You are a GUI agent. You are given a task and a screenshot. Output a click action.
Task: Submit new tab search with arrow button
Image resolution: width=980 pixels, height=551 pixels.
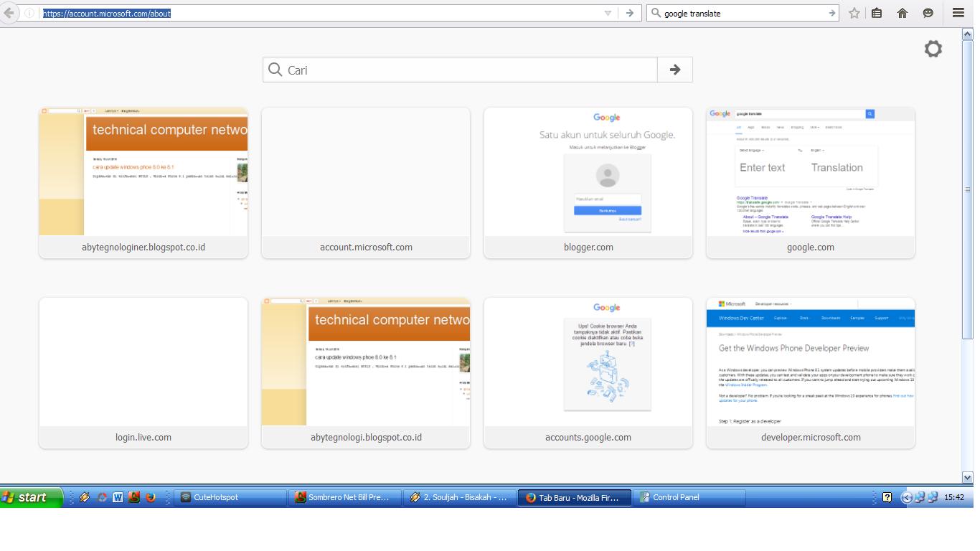(x=675, y=70)
